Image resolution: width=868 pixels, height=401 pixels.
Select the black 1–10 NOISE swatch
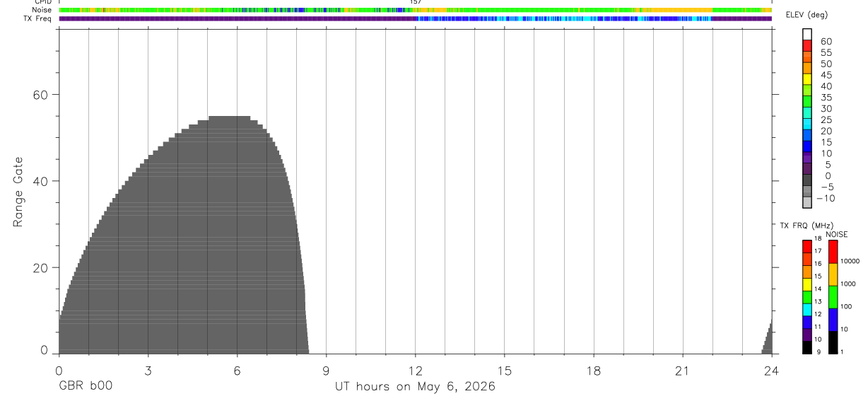tap(833, 342)
